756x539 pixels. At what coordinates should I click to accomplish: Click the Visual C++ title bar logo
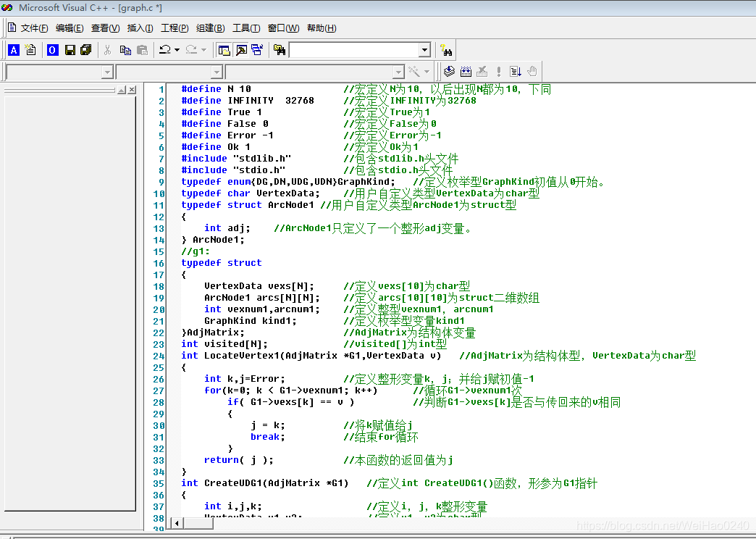coord(7,7)
